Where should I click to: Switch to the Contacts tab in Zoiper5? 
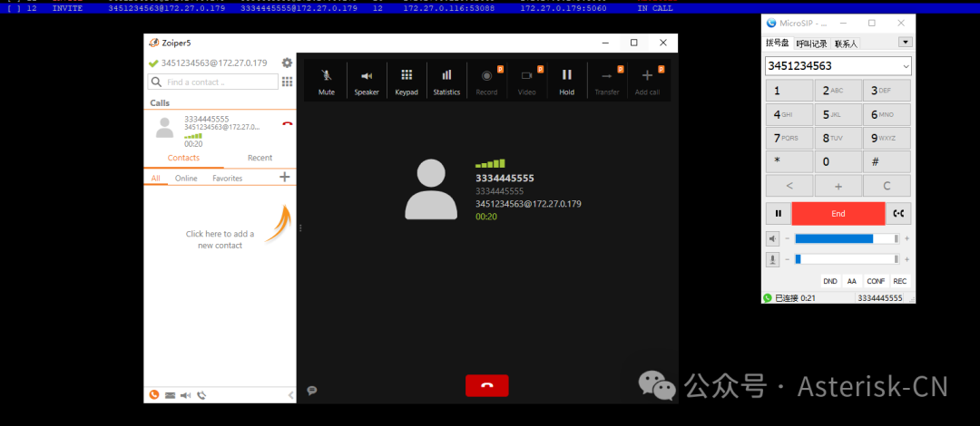183,158
